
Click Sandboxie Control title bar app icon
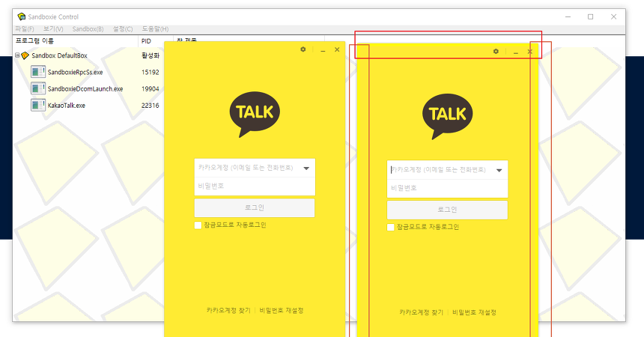(x=22, y=16)
